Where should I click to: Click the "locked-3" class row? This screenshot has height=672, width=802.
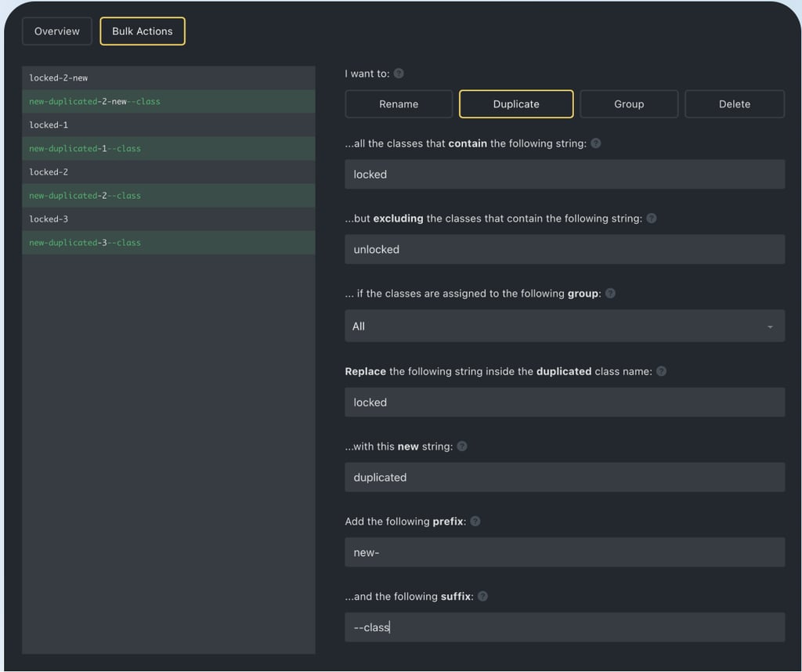pos(168,219)
